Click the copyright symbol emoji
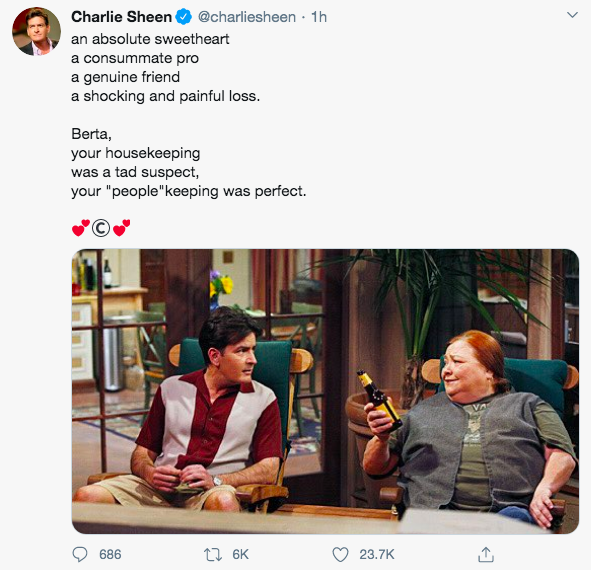This screenshot has width=591, height=570. pos(101,228)
